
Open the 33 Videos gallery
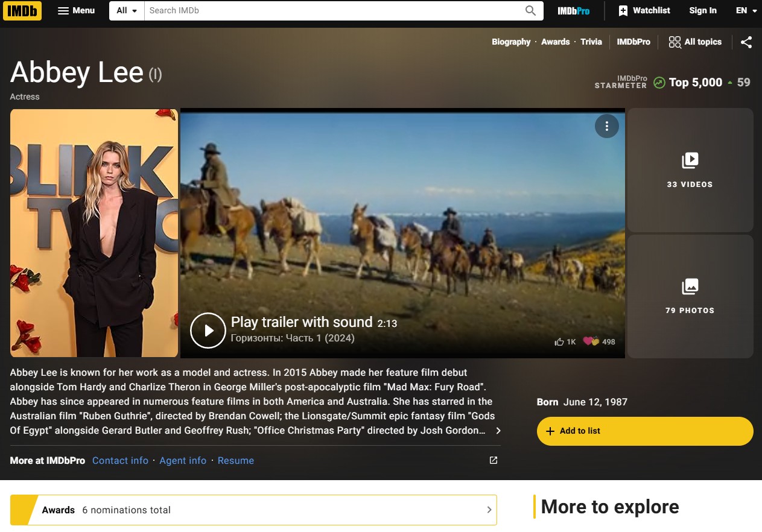tap(690, 170)
